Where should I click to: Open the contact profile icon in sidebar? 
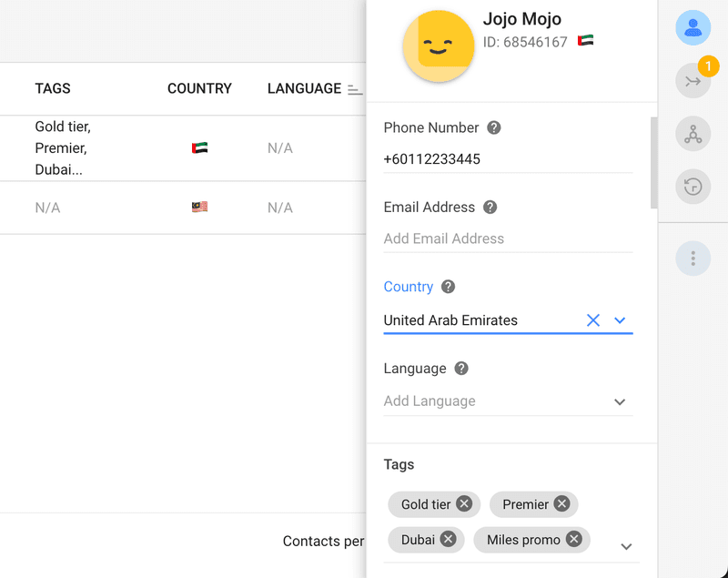pyautogui.click(x=693, y=28)
